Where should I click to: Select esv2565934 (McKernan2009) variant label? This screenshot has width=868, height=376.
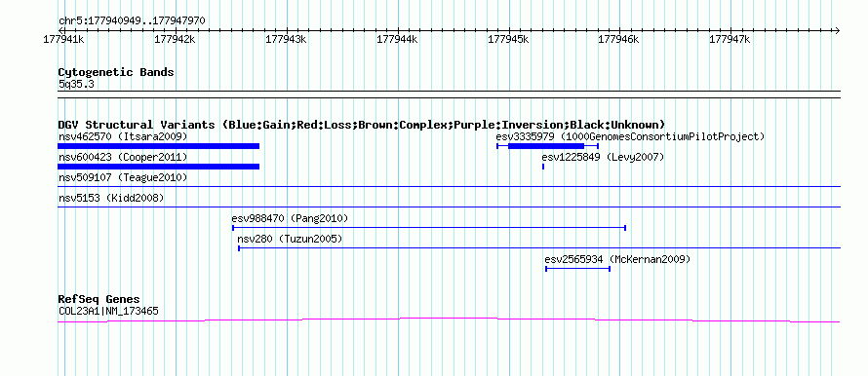[x=617, y=259]
